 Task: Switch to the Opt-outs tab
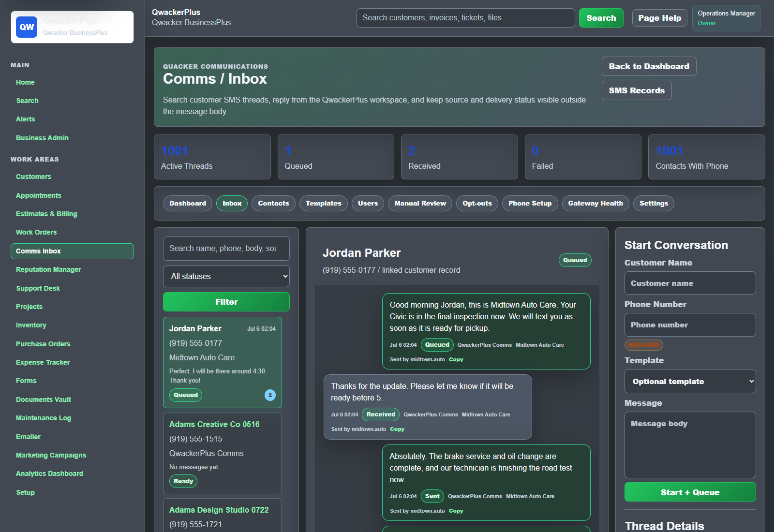(477, 203)
